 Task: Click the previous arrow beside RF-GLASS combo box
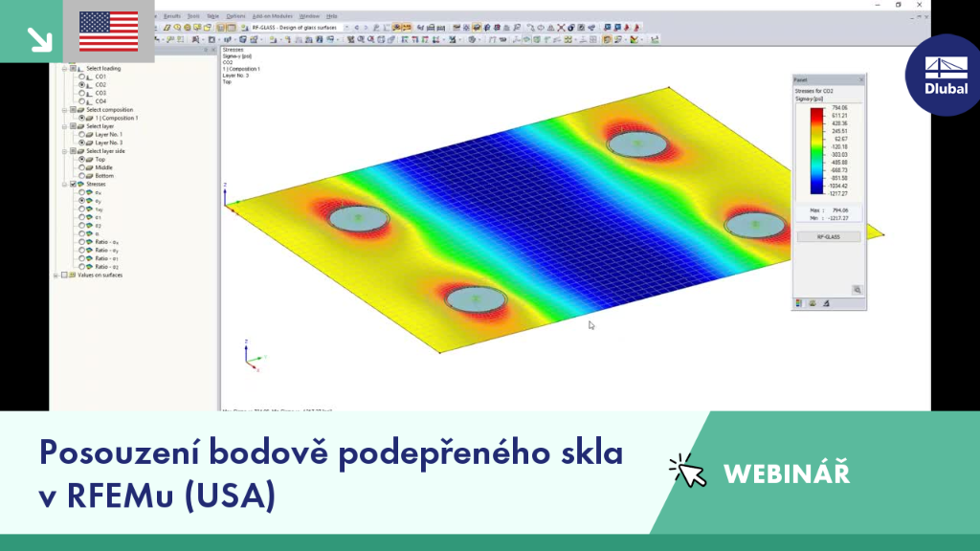tap(357, 28)
